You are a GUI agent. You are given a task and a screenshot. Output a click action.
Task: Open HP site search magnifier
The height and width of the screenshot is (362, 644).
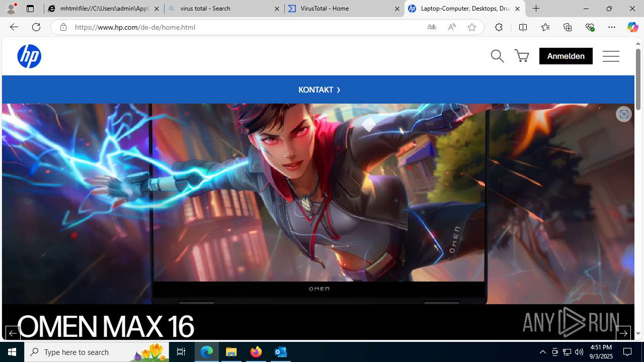497,56
